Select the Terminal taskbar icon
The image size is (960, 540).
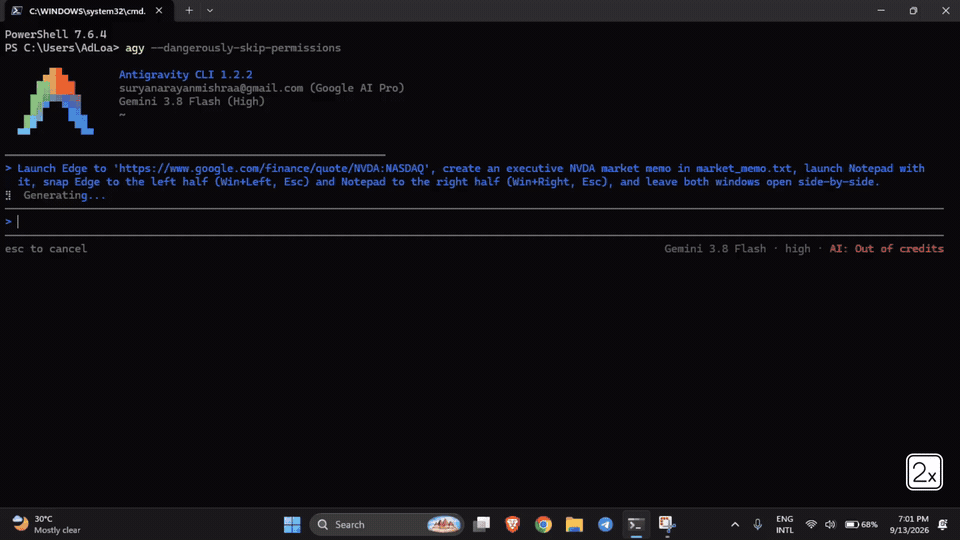[x=636, y=525]
